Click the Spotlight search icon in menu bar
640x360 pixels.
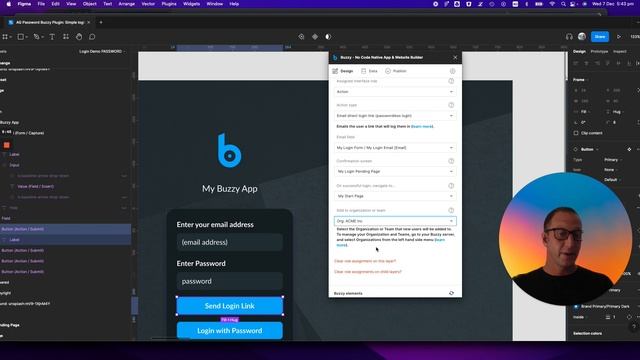tap(563, 4)
